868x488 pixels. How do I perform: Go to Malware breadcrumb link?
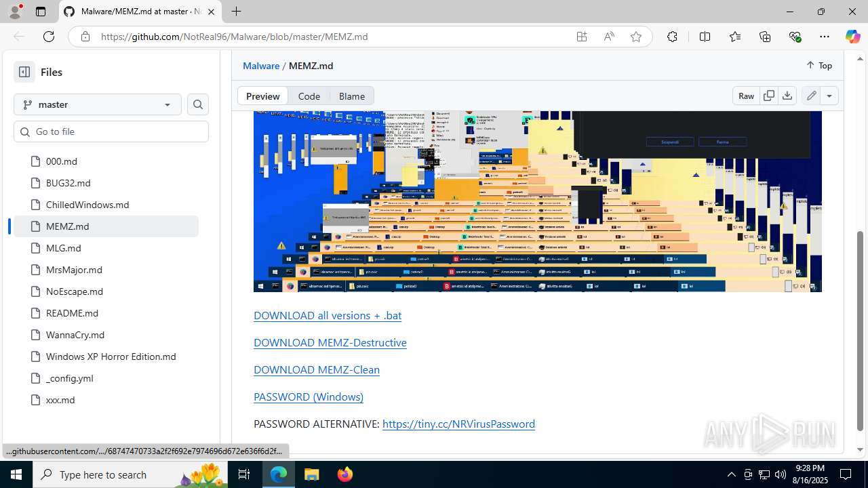coord(261,66)
